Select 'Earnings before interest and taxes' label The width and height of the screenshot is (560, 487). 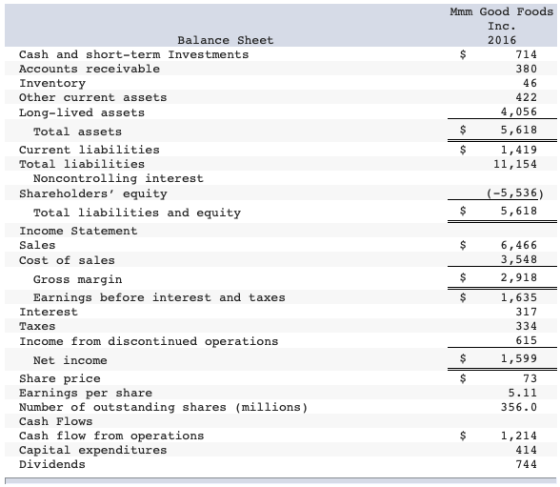point(159,297)
